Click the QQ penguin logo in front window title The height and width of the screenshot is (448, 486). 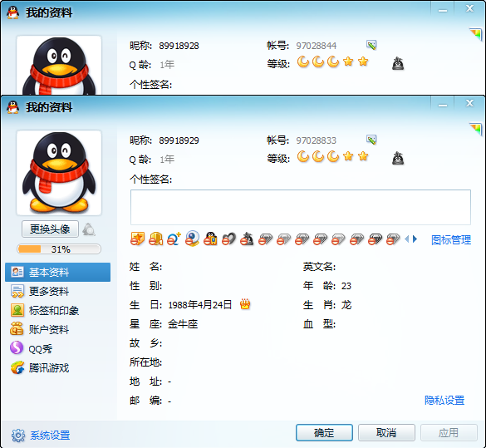click(12, 107)
